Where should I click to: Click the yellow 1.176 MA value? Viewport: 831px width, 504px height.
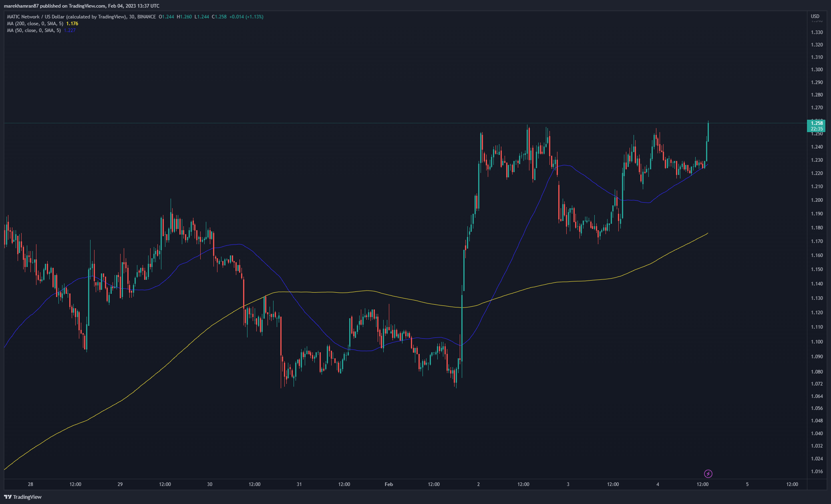pyautogui.click(x=72, y=24)
